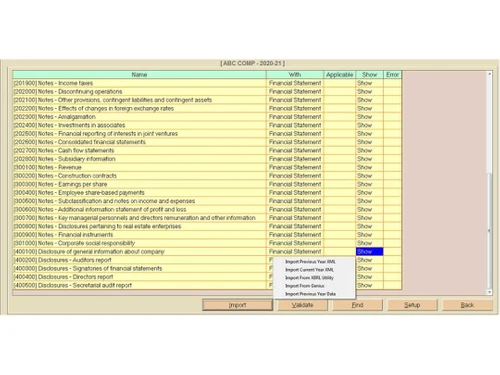Click Show for Revenue row
Viewport: 500px width, 375px height.
[369, 167]
